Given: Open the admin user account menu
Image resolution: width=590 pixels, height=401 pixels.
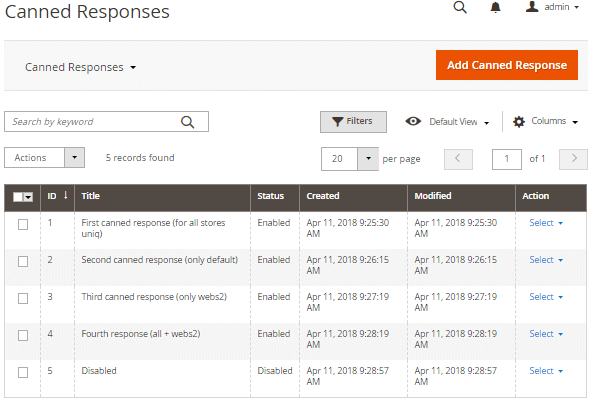Looking at the screenshot, I should click(x=552, y=7).
